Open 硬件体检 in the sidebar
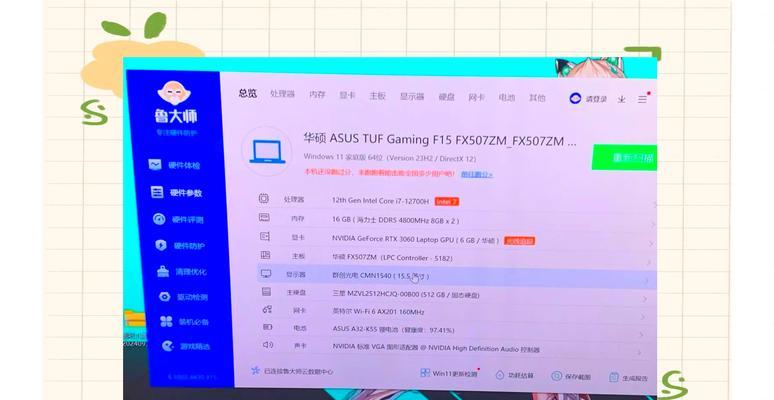Viewport: 774px width, 400px height. [x=175, y=165]
